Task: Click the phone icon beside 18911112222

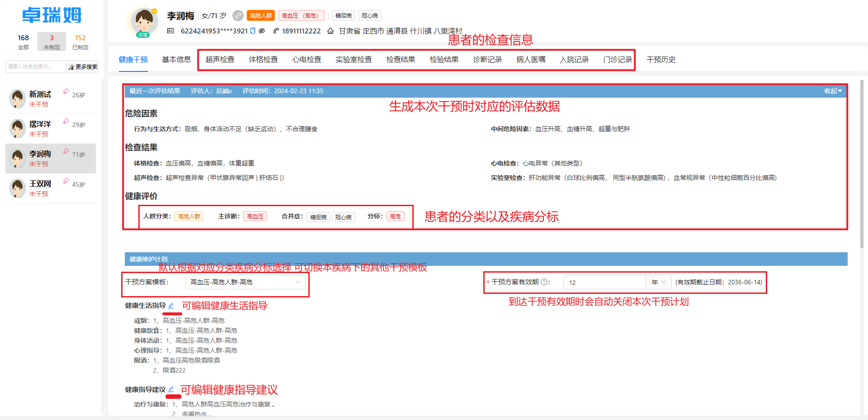Action: click(276, 31)
